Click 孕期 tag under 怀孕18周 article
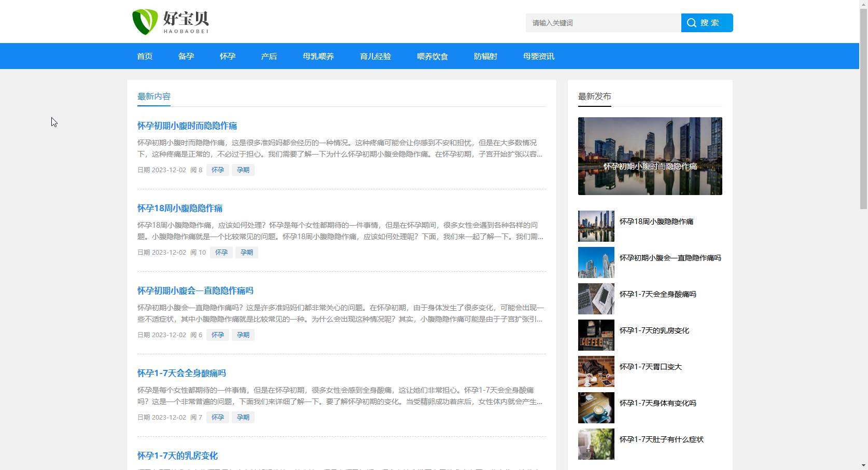This screenshot has height=470, width=868. pyautogui.click(x=247, y=252)
